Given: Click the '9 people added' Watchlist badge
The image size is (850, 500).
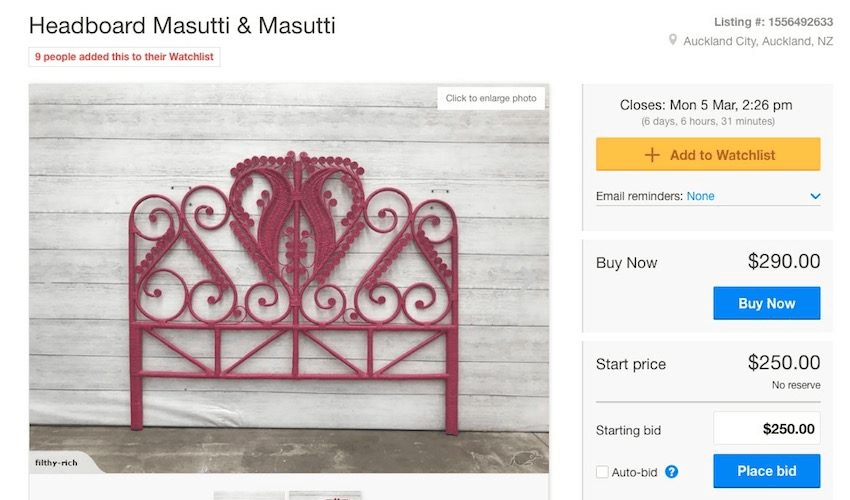Looking at the screenshot, I should click(x=124, y=57).
